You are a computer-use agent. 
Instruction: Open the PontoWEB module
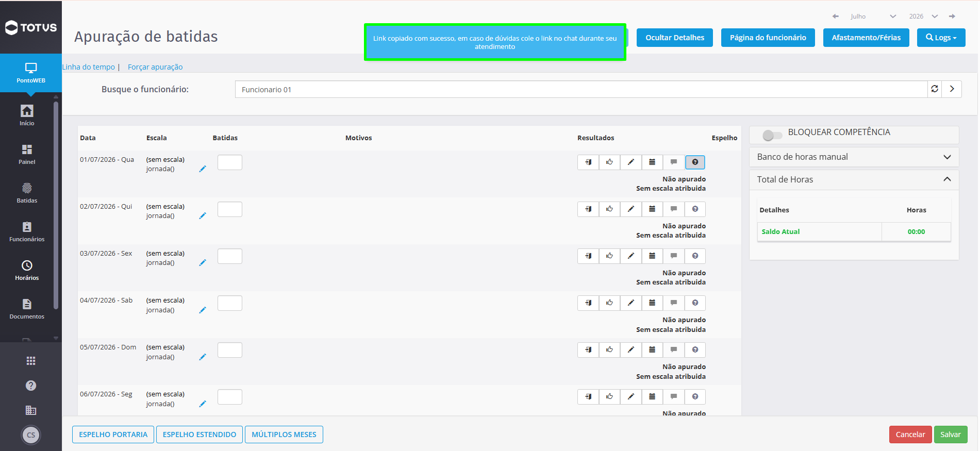point(31,73)
